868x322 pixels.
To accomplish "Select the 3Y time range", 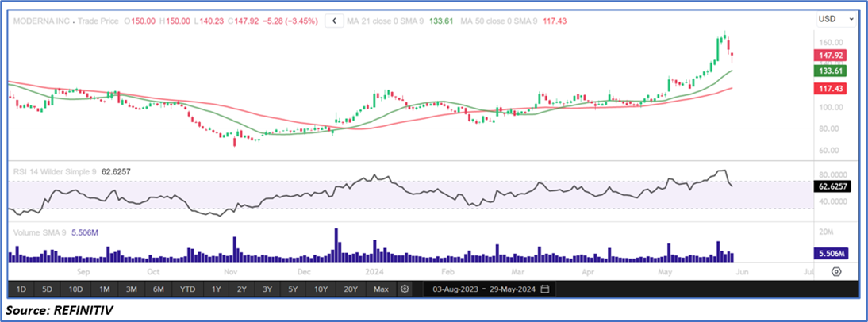I will 267,289.
